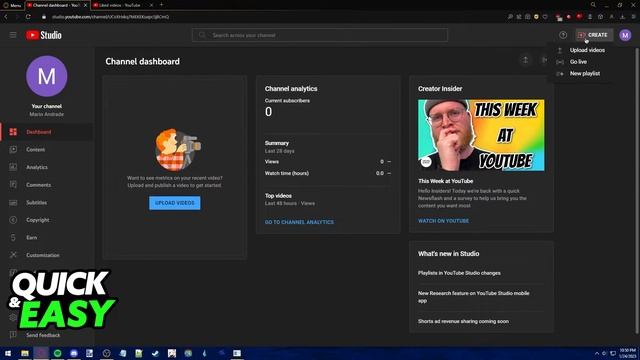Viewport: 640px width, 360px height.
Task: Open the Opera Menu button
Action: click(12, 5)
